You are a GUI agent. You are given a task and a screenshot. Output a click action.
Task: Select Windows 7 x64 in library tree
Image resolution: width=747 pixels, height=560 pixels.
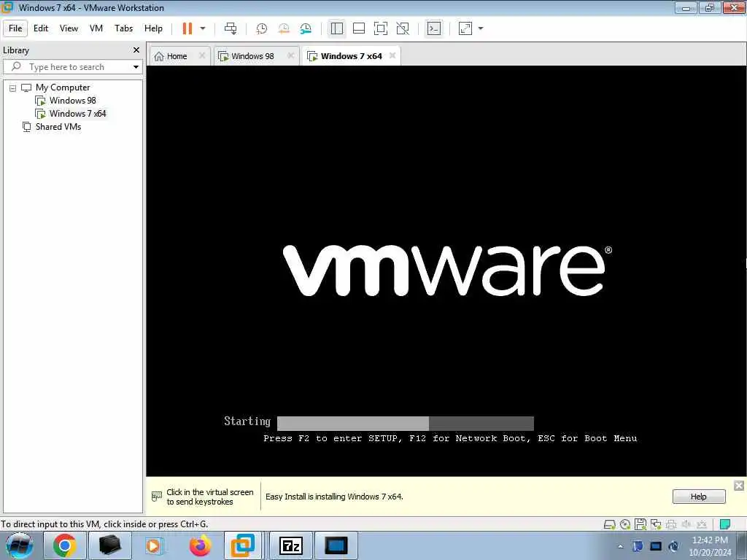(77, 114)
